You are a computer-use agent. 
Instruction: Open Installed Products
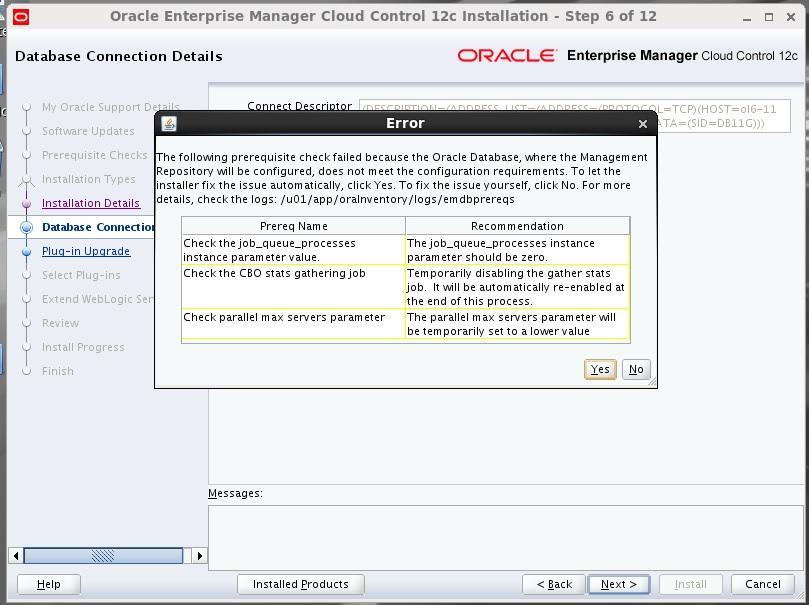pyautogui.click(x=300, y=584)
